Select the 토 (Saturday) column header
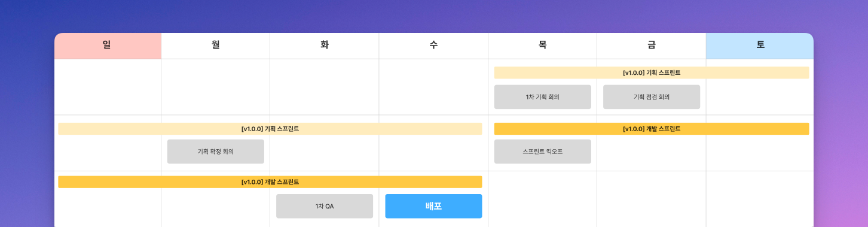 [760, 46]
